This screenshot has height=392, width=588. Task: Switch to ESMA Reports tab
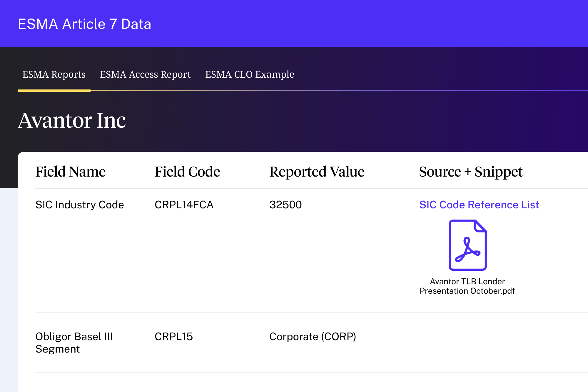tap(54, 74)
